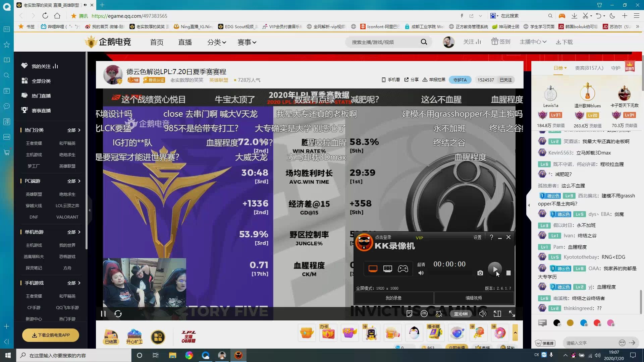
Task: Click the 签到 check-in button
Action: (501, 42)
